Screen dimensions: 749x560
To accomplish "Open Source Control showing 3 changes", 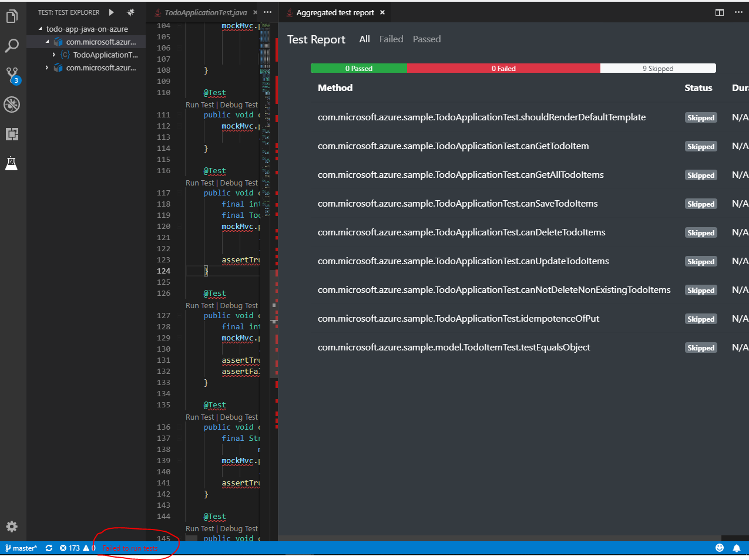I will point(11,75).
